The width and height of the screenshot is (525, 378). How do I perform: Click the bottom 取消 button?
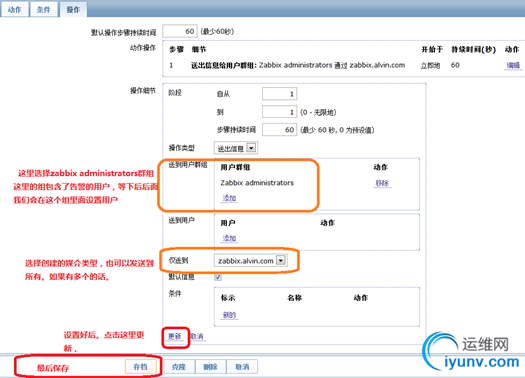242,367
